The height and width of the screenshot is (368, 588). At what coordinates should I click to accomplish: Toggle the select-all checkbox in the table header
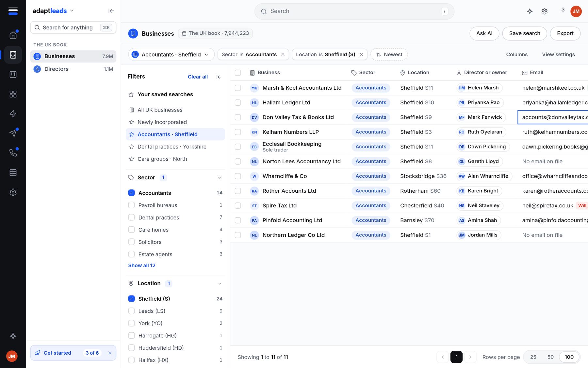point(238,73)
